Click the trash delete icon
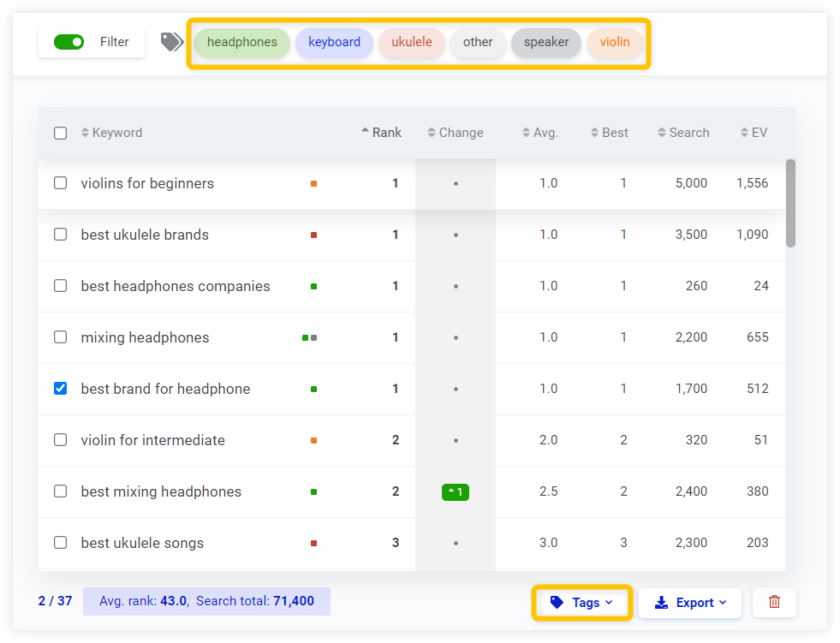 773,602
